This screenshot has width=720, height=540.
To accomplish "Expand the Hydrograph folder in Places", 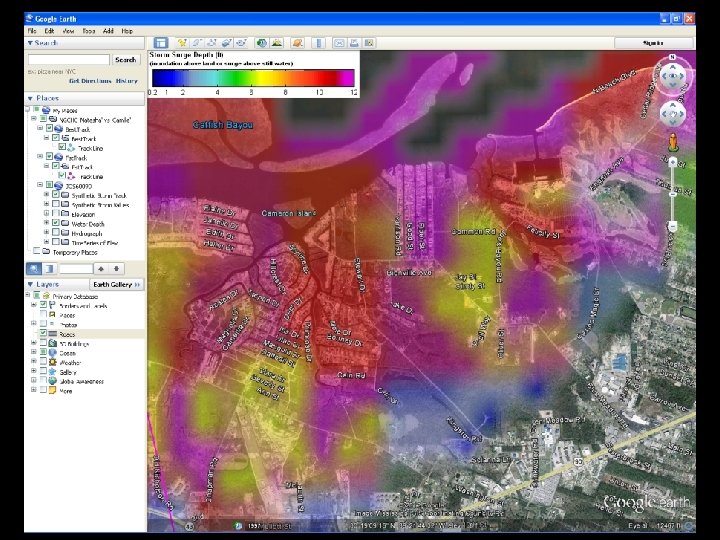I will pos(46,234).
